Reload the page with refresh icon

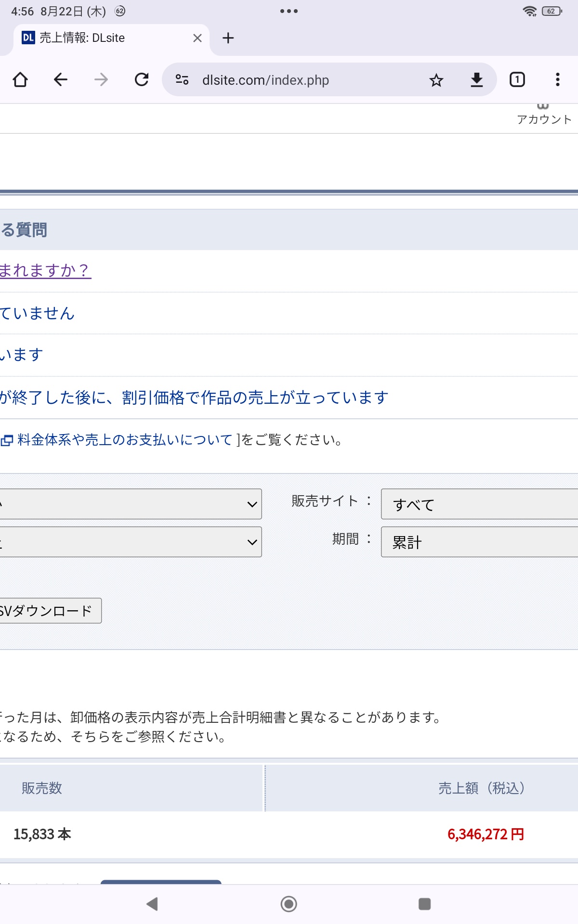142,79
